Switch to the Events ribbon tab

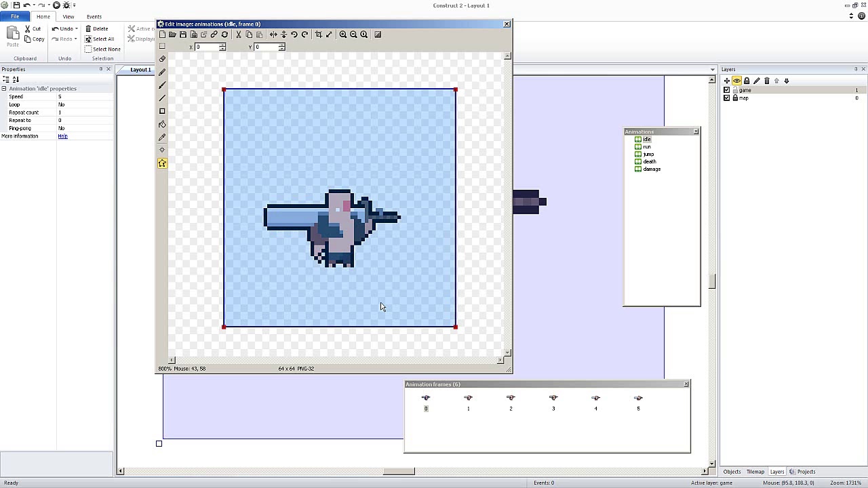point(94,16)
